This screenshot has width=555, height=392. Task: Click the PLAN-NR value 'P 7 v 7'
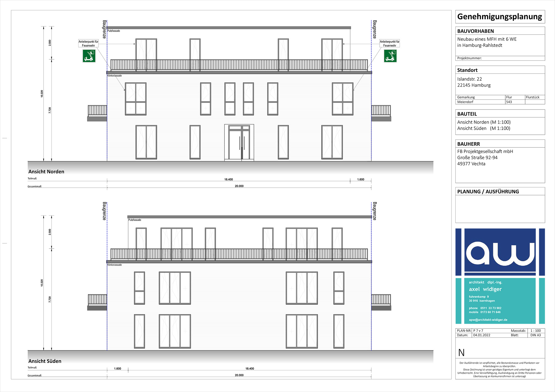[x=478, y=331]
